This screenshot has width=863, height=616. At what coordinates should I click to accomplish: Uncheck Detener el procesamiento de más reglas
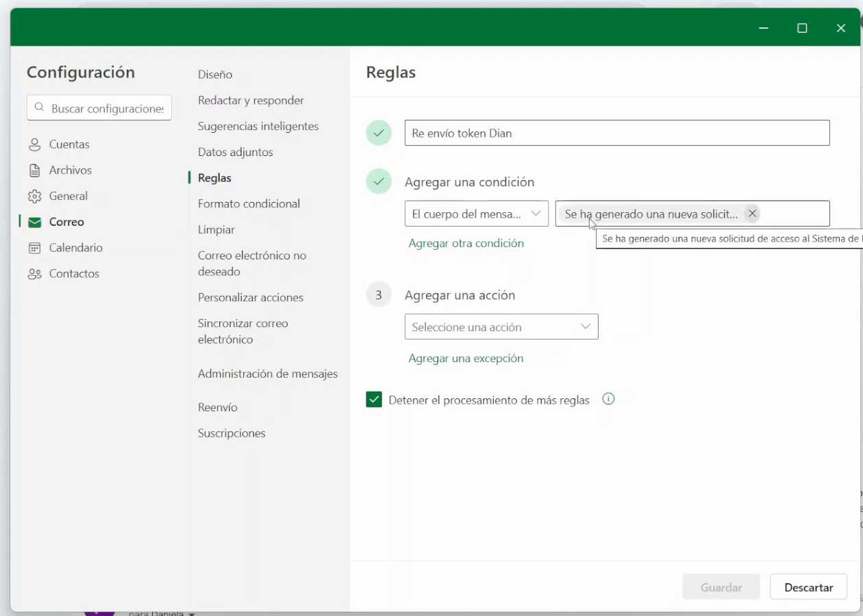click(x=374, y=400)
